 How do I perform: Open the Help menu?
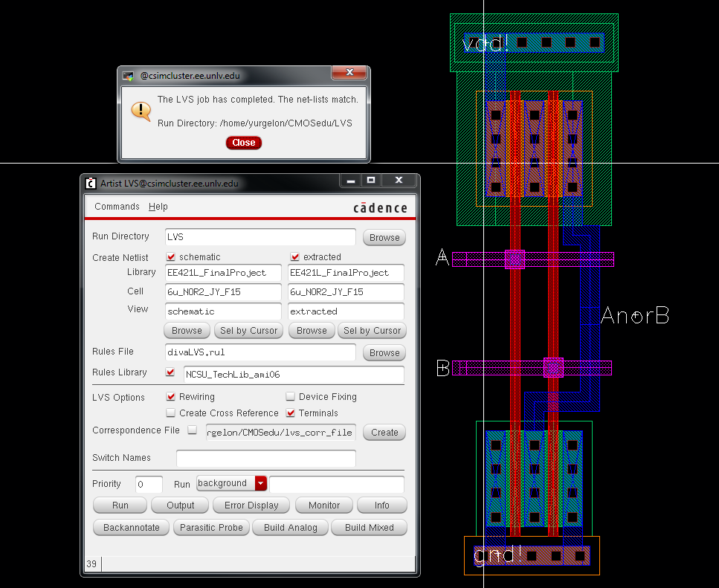158,207
